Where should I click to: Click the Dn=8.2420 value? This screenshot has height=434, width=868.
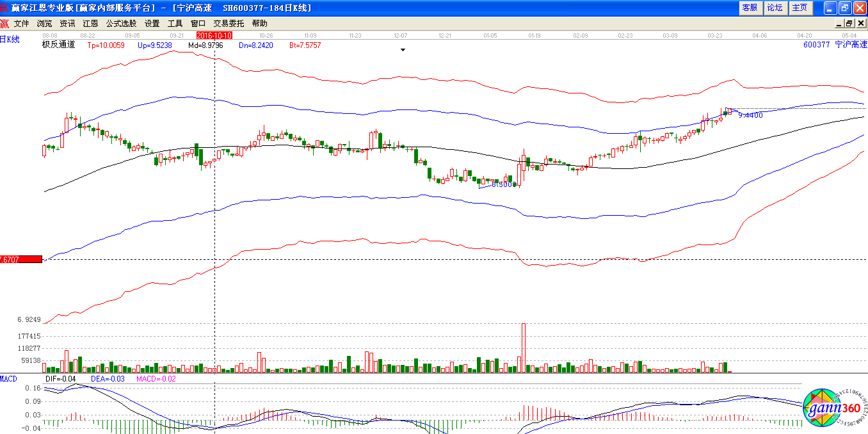click(256, 45)
